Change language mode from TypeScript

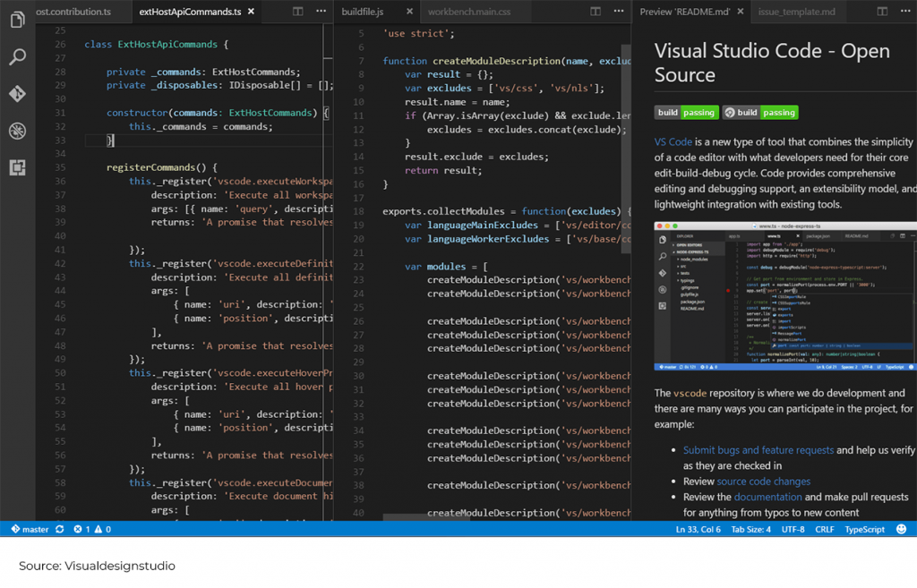tap(864, 529)
